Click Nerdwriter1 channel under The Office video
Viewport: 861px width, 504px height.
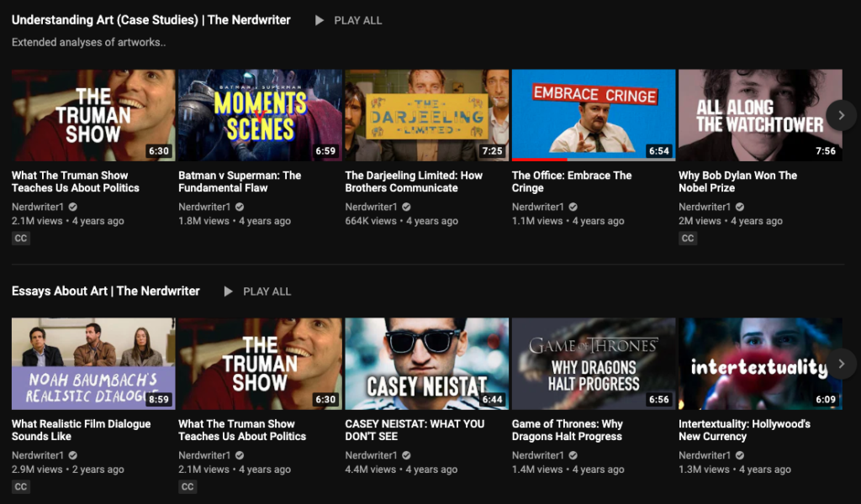pyautogui.click(x=537, y=207)
